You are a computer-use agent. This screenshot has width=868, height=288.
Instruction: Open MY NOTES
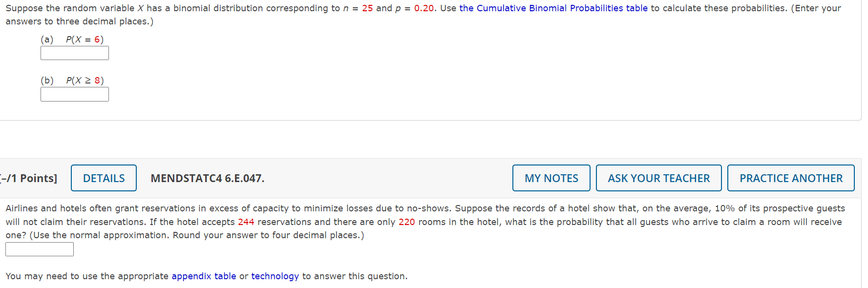[x=551, y=178]
